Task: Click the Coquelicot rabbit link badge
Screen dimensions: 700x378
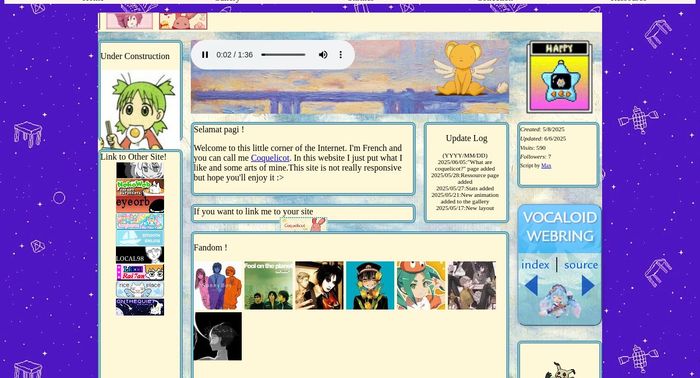Action: [x=304, y=224]
